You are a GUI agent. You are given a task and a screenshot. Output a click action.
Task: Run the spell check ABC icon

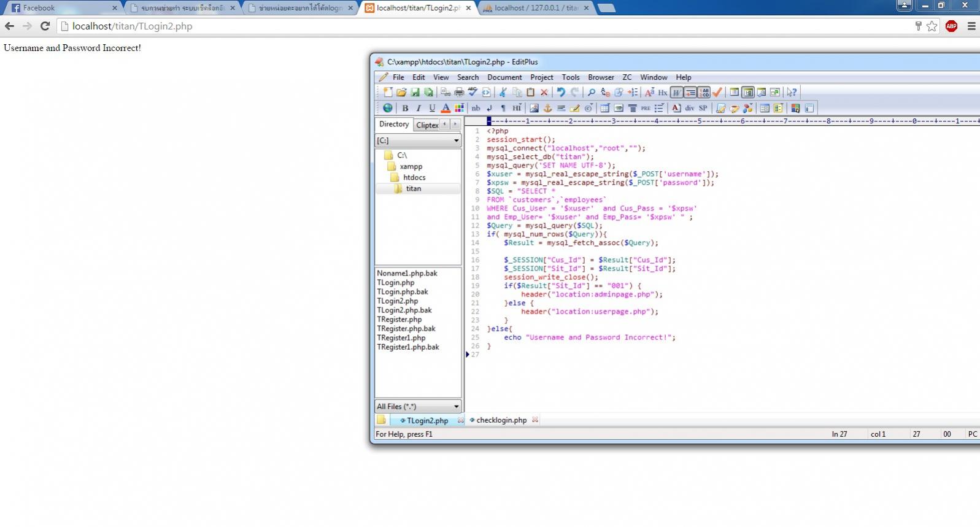pyautogui.click(x=473, y=92)
